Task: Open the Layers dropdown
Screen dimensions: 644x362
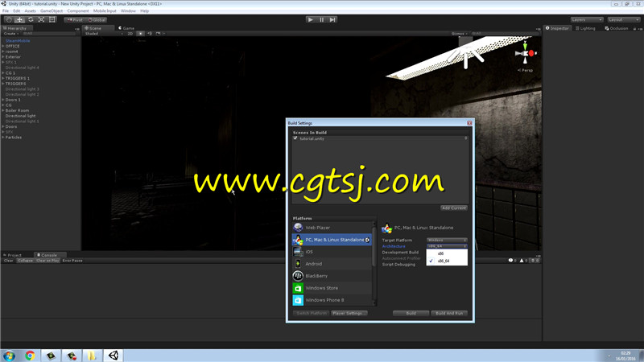Action: point(587,19)
